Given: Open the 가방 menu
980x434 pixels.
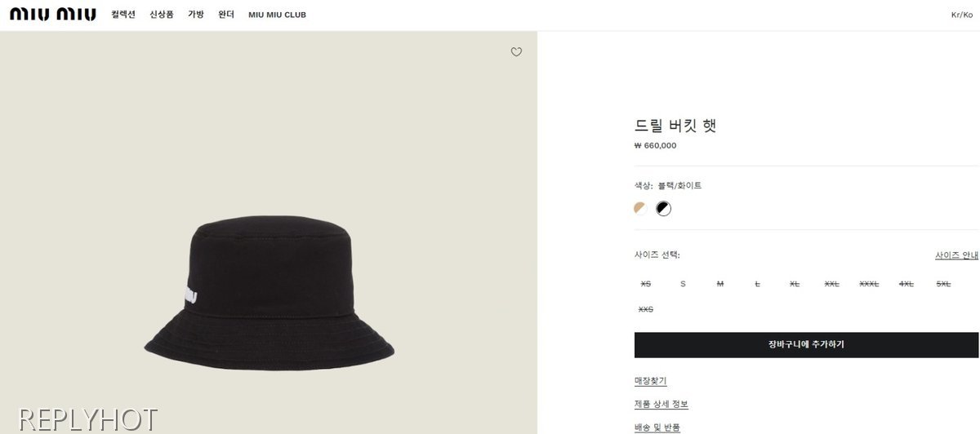Looking at the screenshot, I should [196, 15].
